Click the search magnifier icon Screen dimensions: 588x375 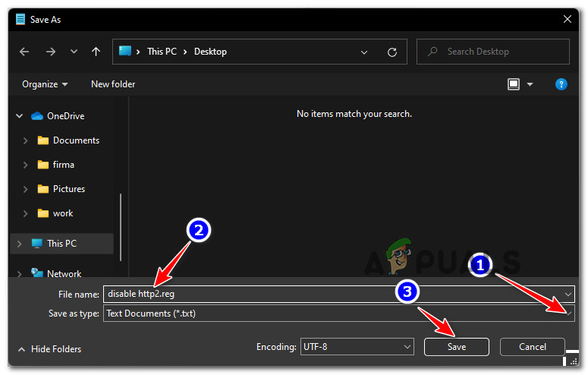point(432,51)
